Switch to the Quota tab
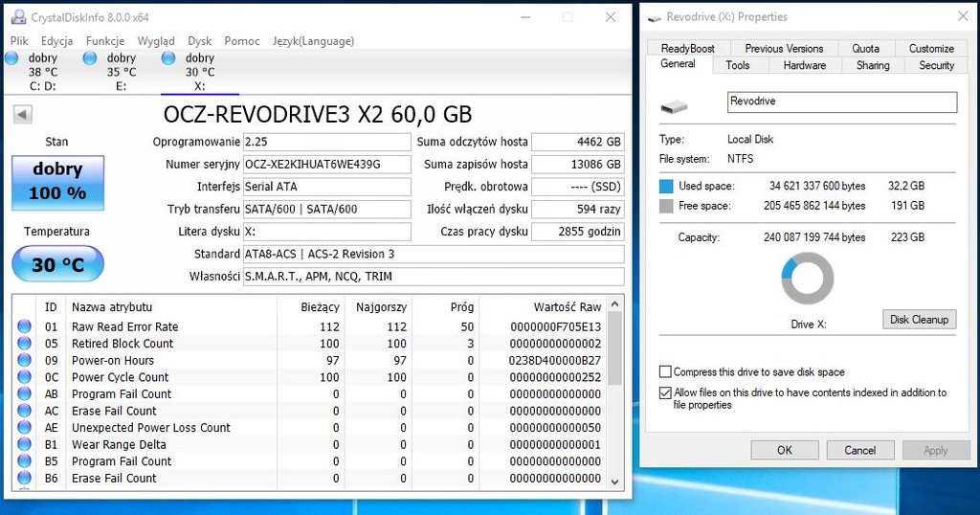980x515 pixels. coord(865,48)
